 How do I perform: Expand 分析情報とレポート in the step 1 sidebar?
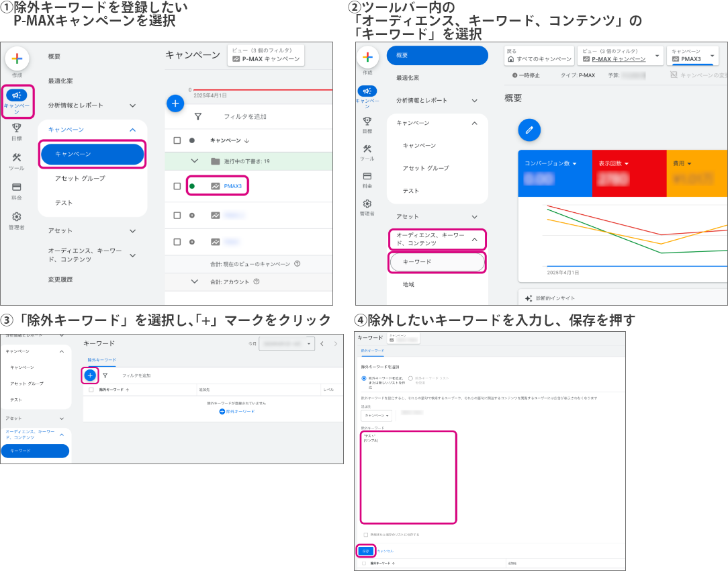pos(132,105)
